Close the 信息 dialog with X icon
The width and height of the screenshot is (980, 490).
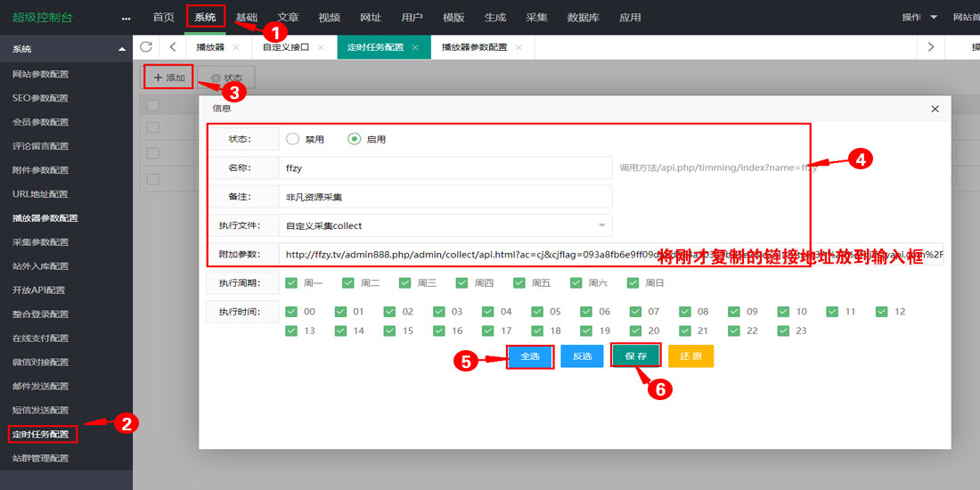click(x=935, y=109)
